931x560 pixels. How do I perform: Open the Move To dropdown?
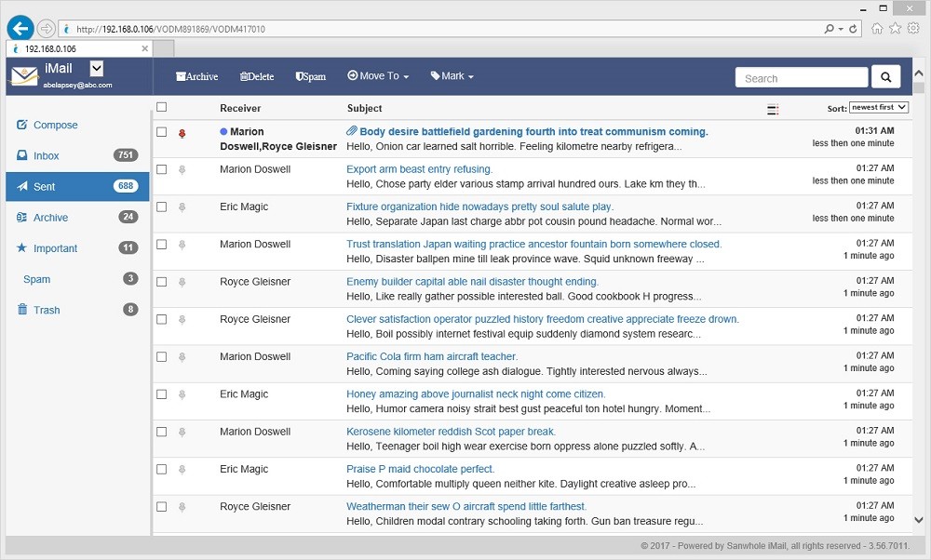click(378, 76)
